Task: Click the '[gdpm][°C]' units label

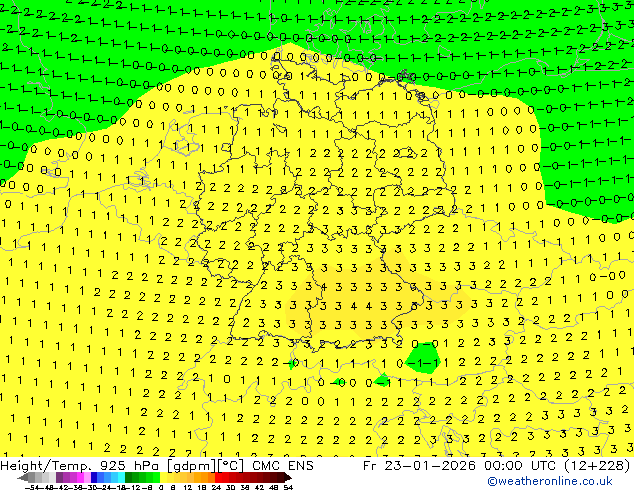Action: [x=206, y=466]
